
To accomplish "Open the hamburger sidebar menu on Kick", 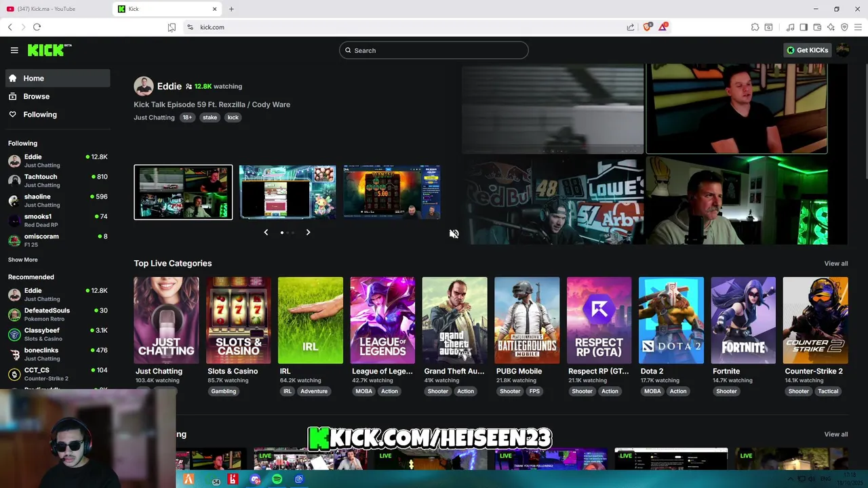I will pyautogui.click(x=14, y=50).
